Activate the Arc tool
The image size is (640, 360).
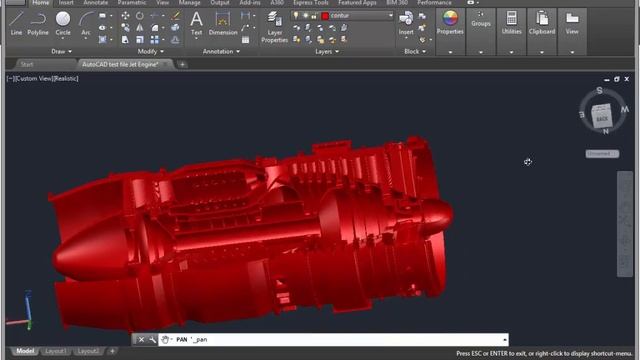point(86,24)
